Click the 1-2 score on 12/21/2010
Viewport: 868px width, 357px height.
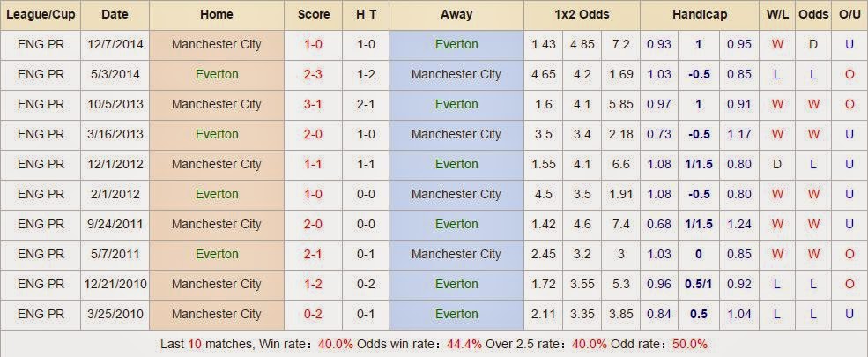click(x=314, y=284)
